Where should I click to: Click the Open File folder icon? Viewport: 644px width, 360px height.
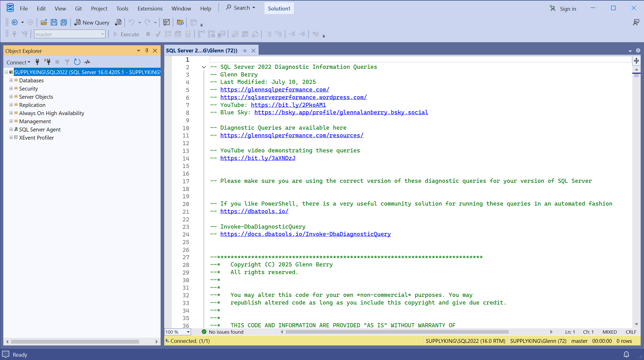coord(44,22)
